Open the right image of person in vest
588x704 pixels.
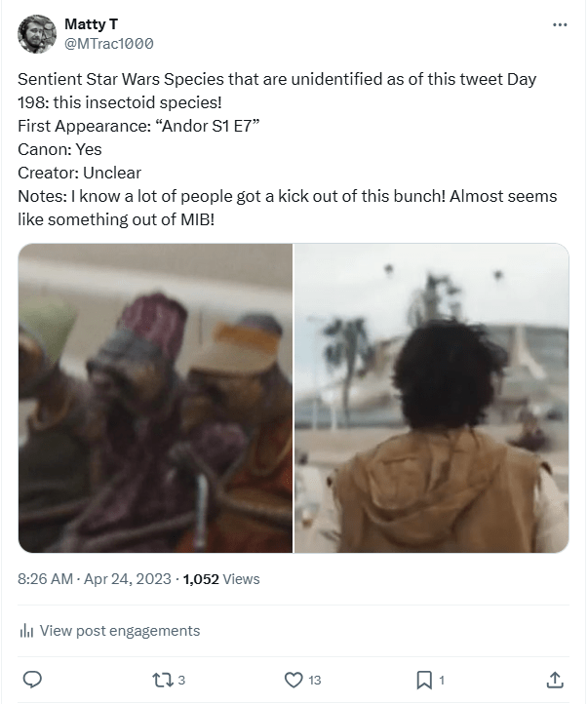click(x=431, y=398)
